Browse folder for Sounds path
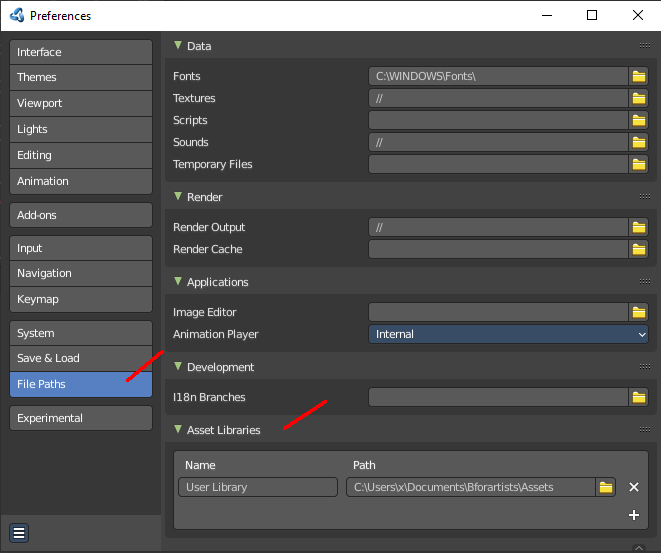The image size is (661, 553). coord(638,142)
